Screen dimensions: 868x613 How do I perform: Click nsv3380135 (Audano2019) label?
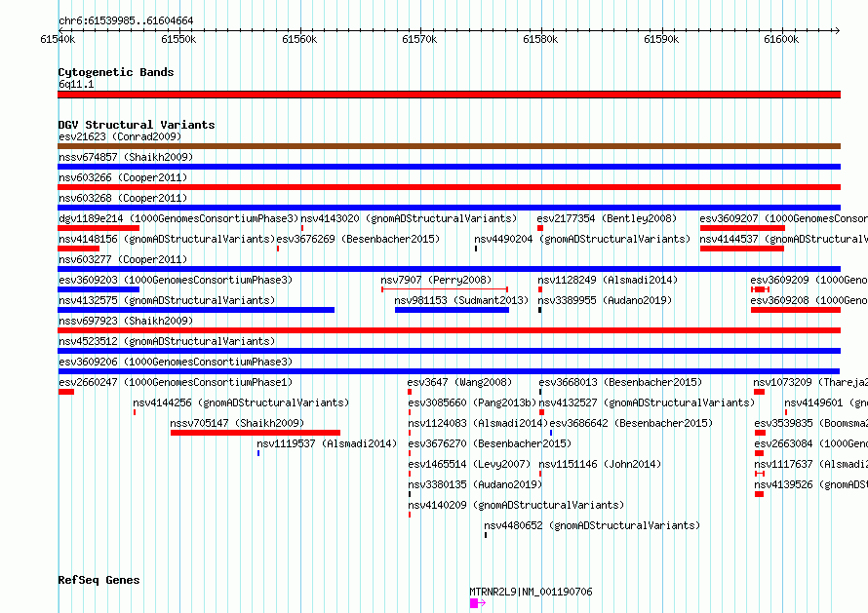475,484
